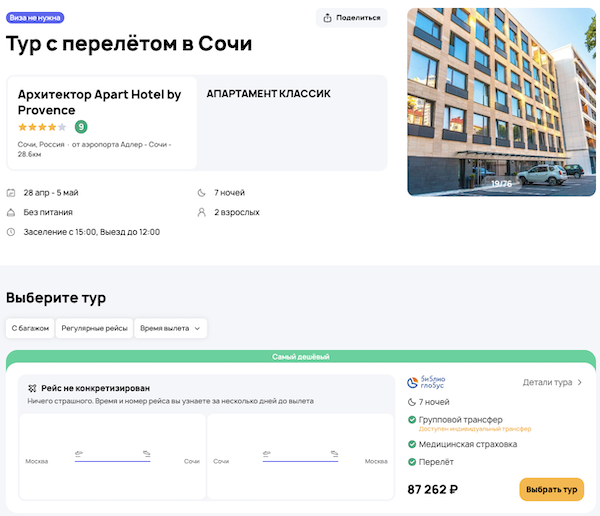Open the Архитектор Apart Hotel by Provence title
Screen dimensions: 600x516
pyautogui.click(x=99, y=102)
